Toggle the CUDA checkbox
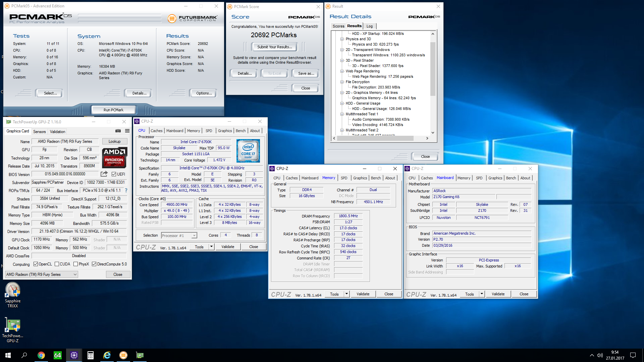 [x=57, y=264]
